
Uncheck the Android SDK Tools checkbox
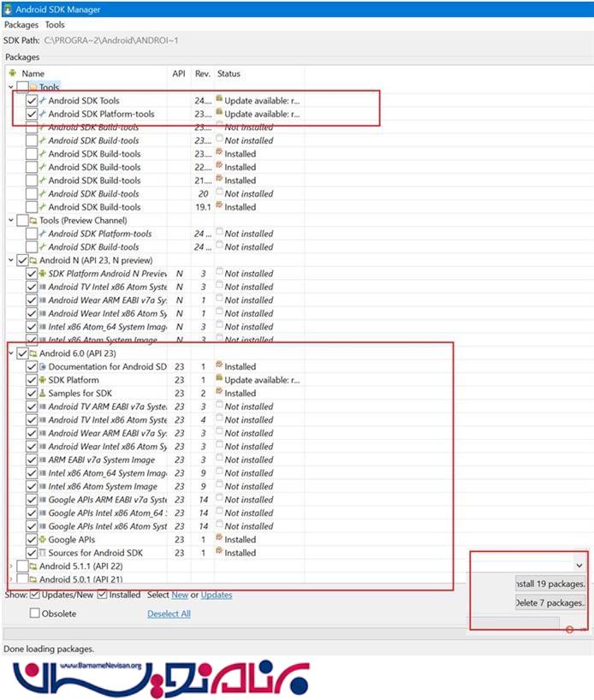[32, 100]
